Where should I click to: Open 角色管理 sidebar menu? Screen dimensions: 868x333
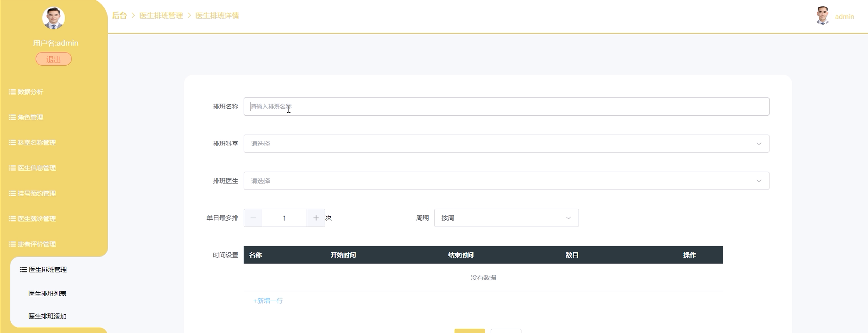(30, 117)
